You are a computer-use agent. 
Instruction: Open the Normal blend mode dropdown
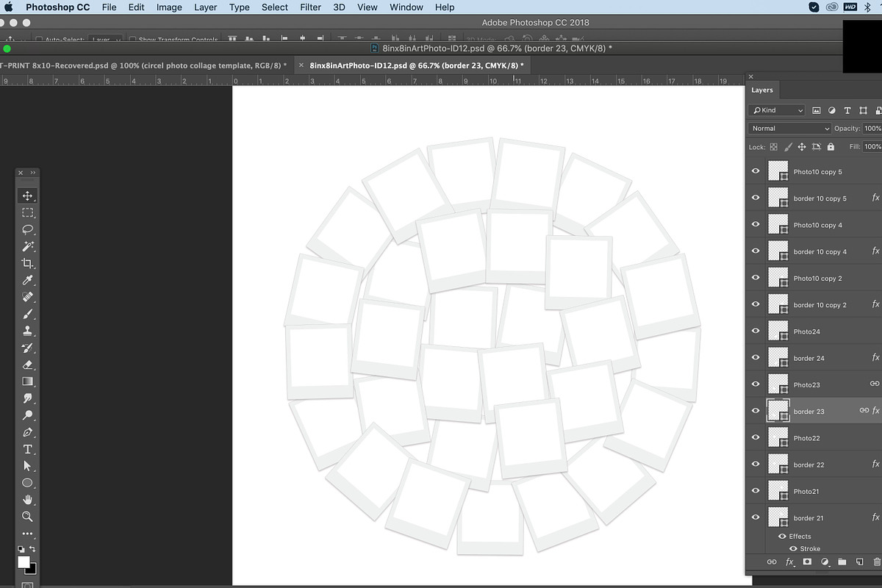(789, 128)
